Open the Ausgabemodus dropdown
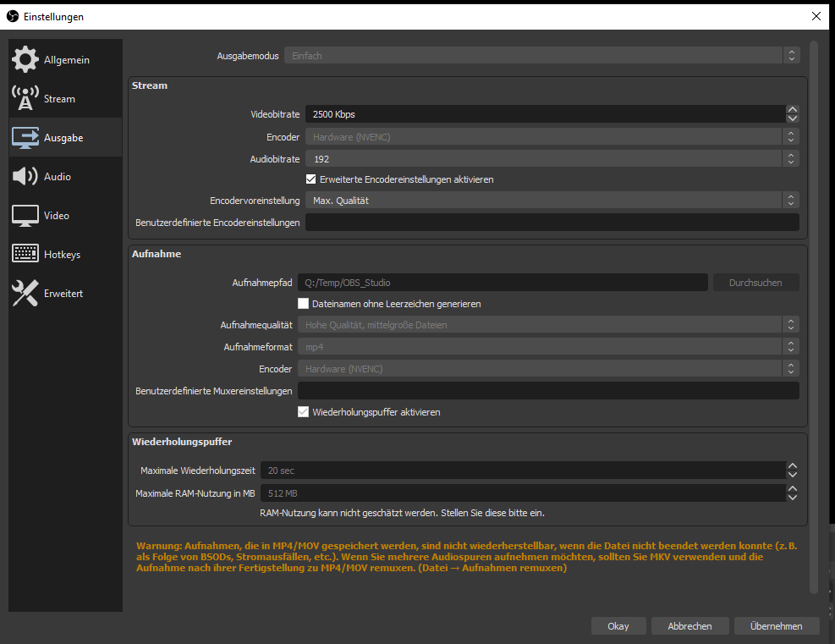The width and height of the screenshot is (835, 644). pos(541,56)
